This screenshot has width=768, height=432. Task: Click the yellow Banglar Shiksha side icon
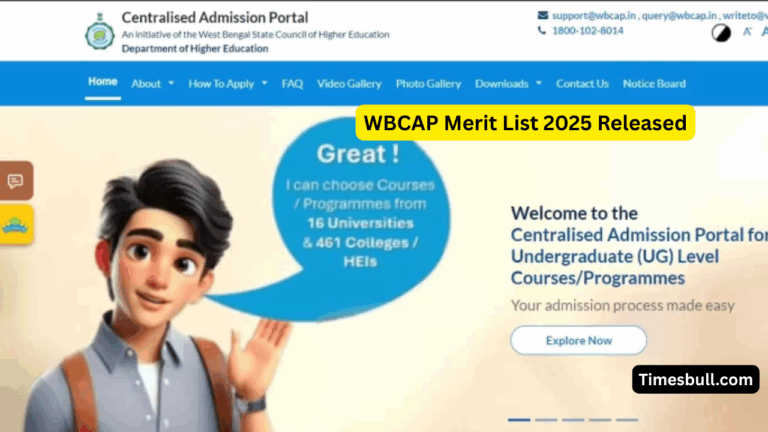click(16, 225)
